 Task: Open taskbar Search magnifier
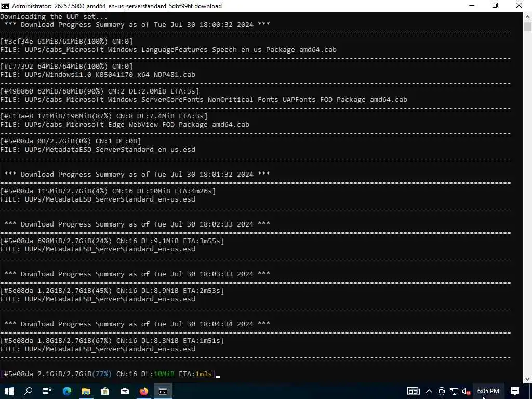pyautogui.click(x=28, y=391)
